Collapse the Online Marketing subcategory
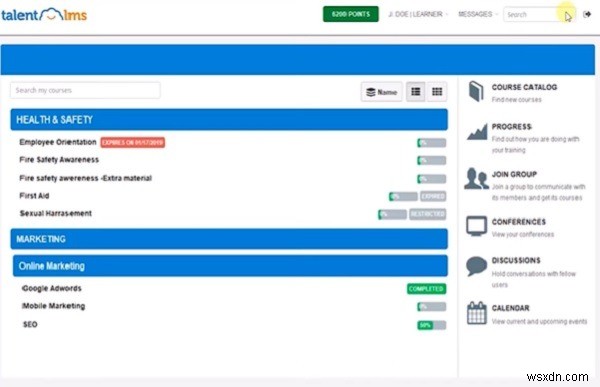 coord(230,266)
